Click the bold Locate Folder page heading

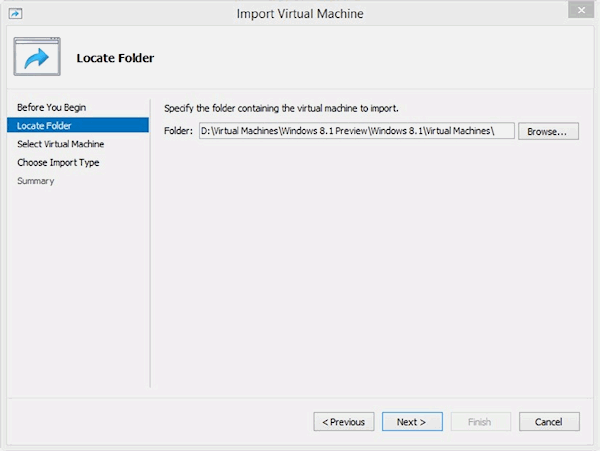tap(115, 59)
